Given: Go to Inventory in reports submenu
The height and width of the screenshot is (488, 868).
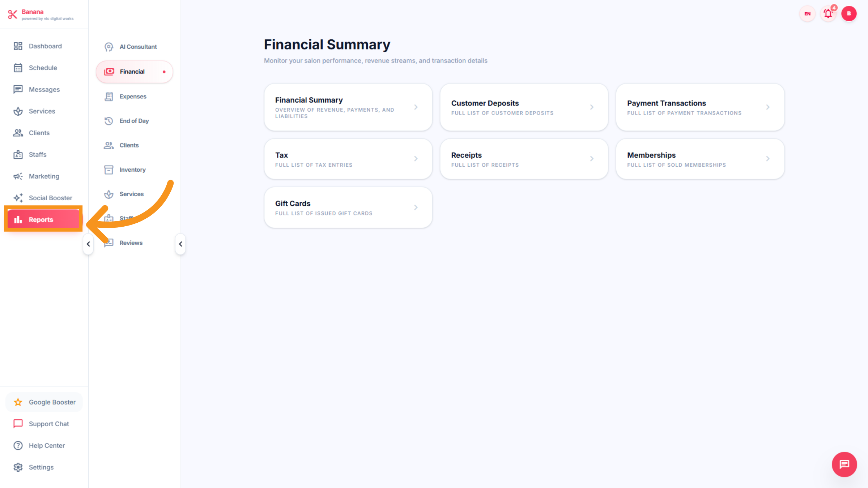Looking at the screenshot, I should pyautogui.click(x=132, y=170).
